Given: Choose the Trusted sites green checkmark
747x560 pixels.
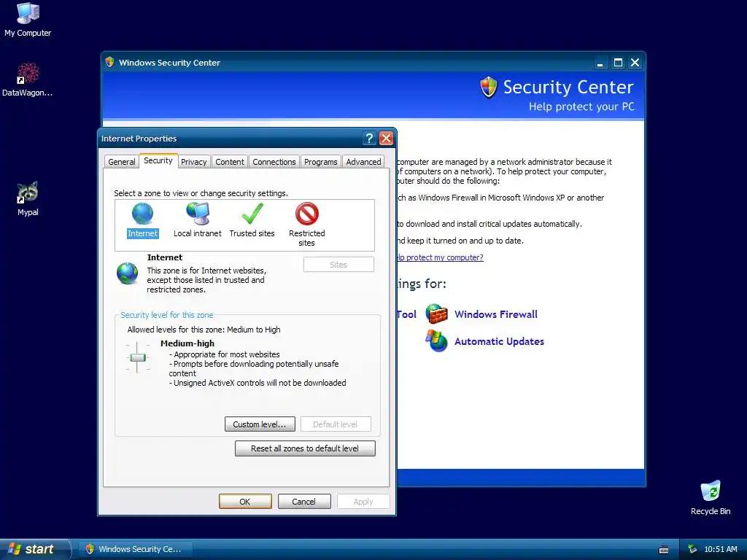Looking at the screenshot, I should pos(252,214).
